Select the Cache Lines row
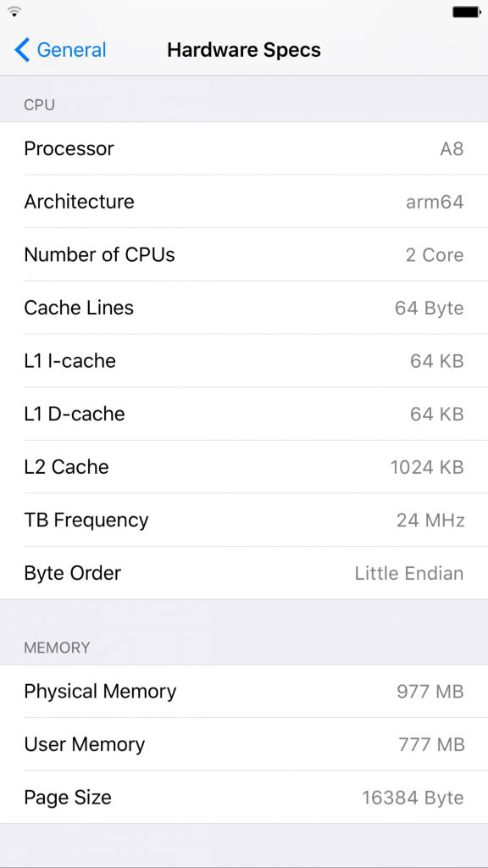 point(244,308)
